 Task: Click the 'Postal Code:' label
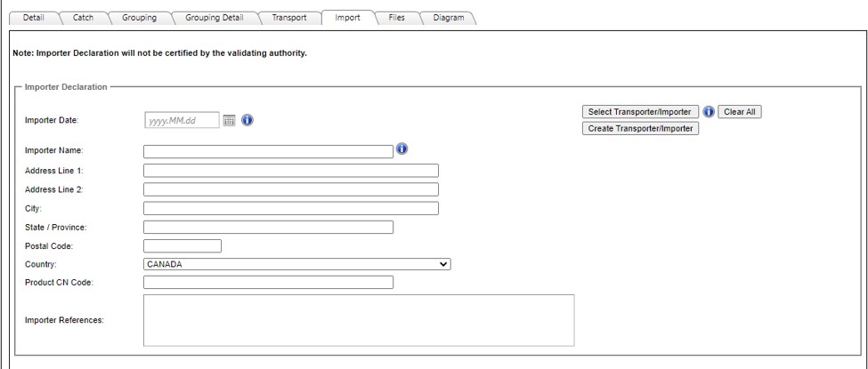[49, 245]
